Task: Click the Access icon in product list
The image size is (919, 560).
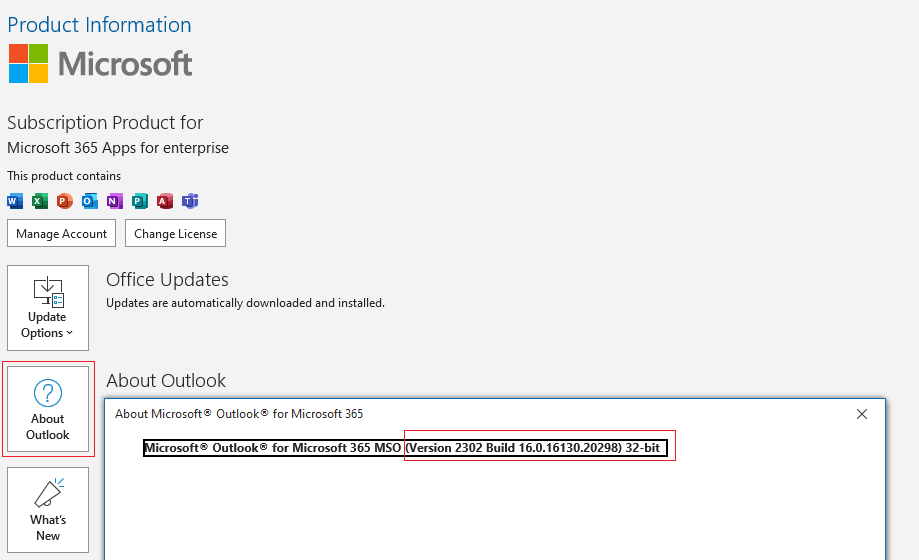Action: click(x=165, y=201)
